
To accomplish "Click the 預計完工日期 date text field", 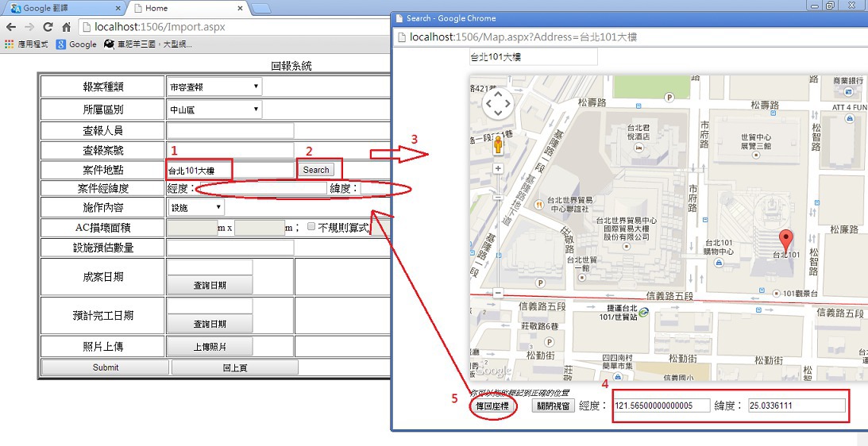I will tap(209, 306).
